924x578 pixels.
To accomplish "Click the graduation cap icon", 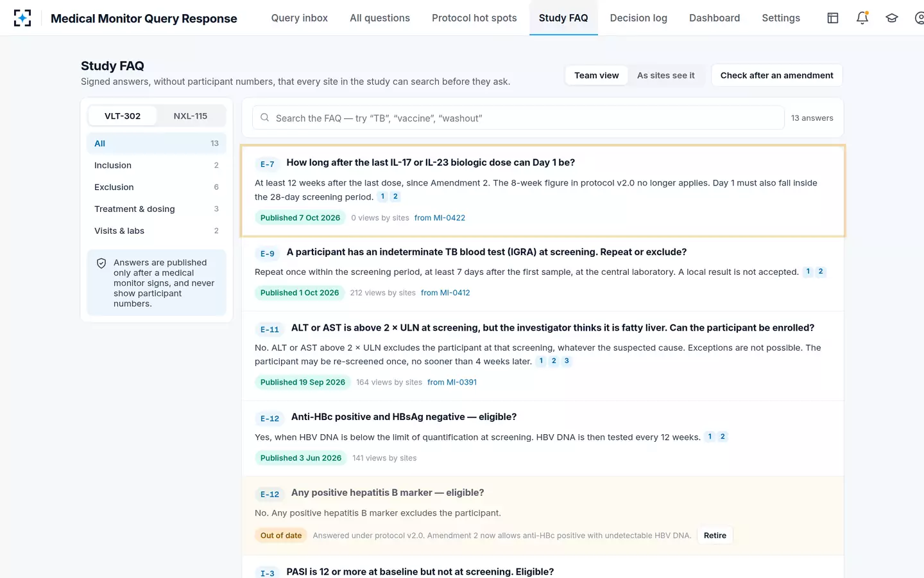I will click(x=892, y=18).
